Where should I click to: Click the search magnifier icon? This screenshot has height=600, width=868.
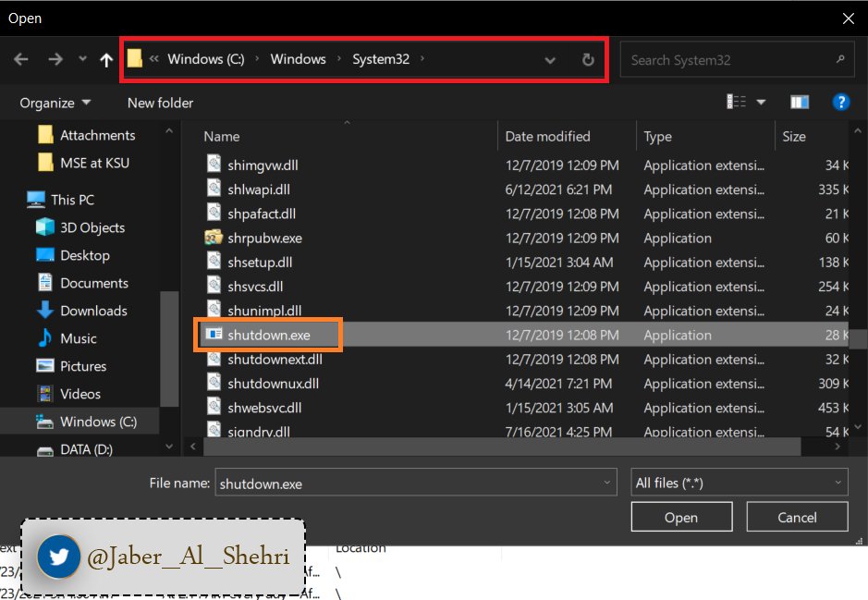coord(840,58)
